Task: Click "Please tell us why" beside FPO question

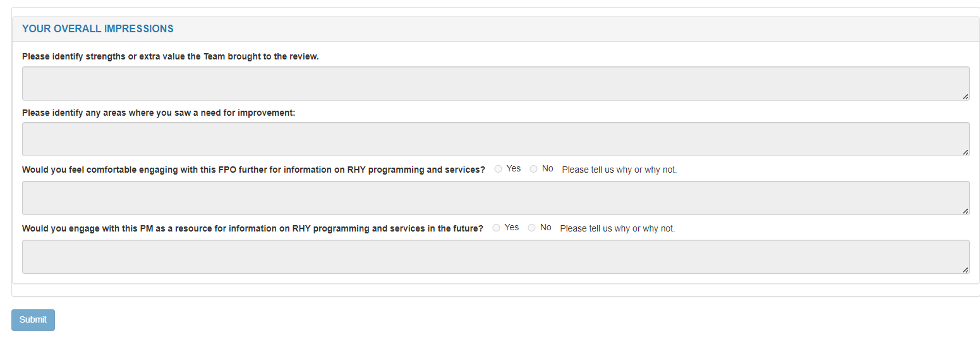Action: pyautogui.click(x=619, y=170)
